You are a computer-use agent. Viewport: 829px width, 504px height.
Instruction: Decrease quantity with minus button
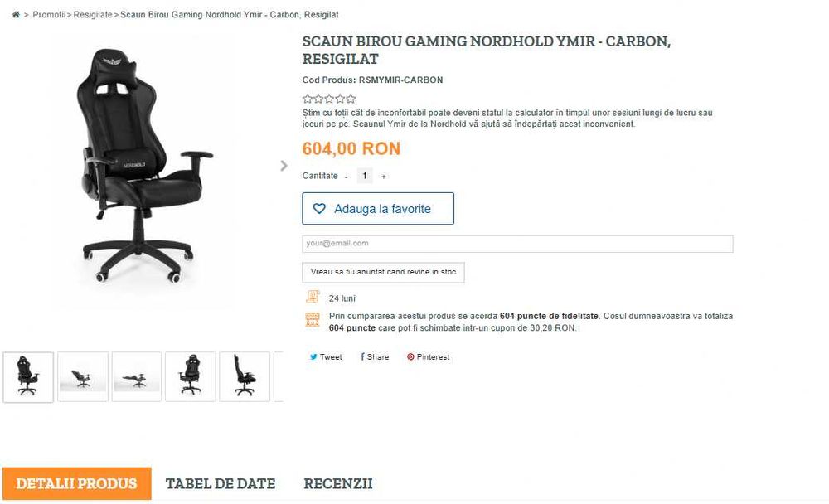pyautogui.click(x=347, y=177)
